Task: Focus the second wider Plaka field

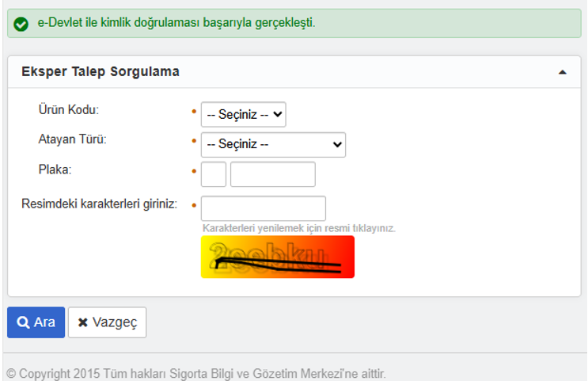Action: 273,174
